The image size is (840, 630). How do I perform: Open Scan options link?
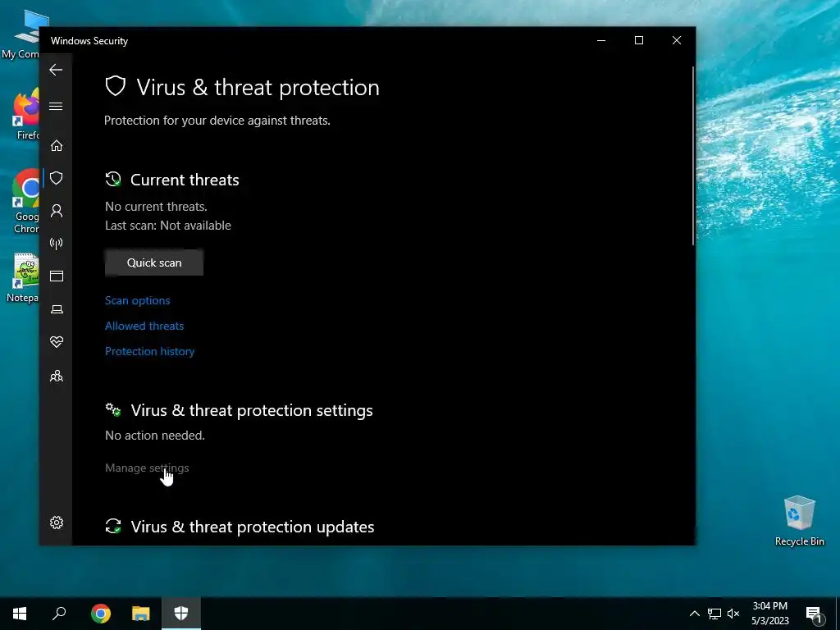[137, 300]
